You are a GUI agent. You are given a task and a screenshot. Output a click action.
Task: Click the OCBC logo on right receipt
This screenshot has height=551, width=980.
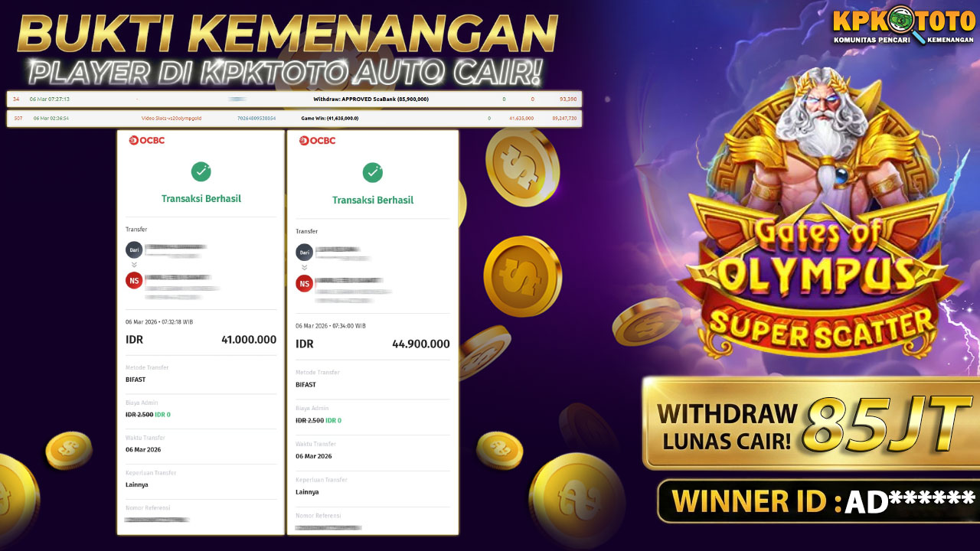[318, 140]
